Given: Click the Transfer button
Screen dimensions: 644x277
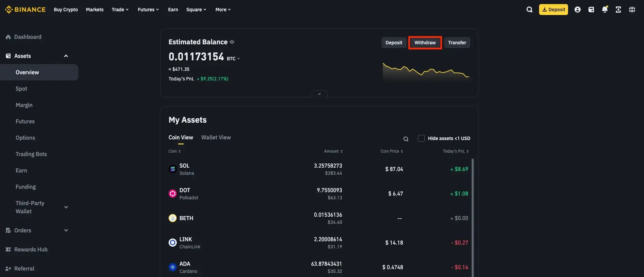Looking at the screenshot, I should pos(457,43).
